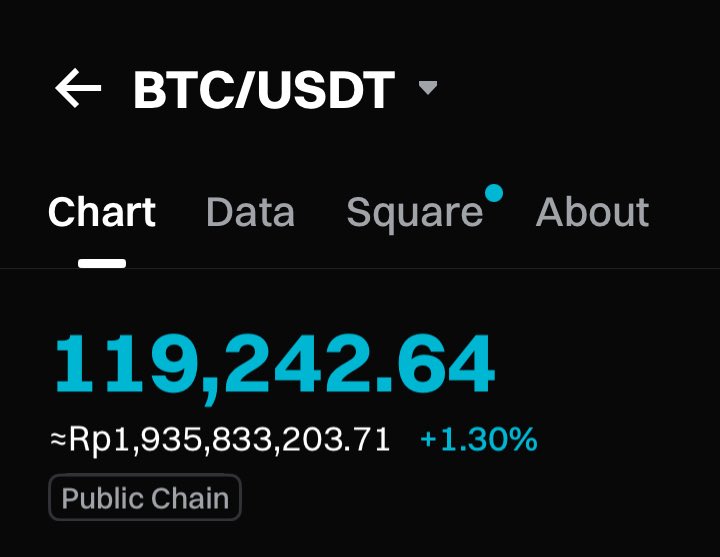
Task: Click the +1.30% price change
Action: pyautogui.click(x=478, y=439)
